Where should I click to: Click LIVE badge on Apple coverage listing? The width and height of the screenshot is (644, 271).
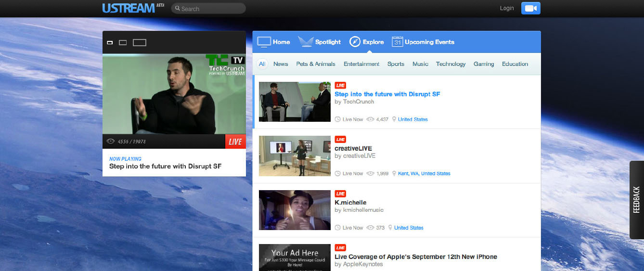click(340, 248)
